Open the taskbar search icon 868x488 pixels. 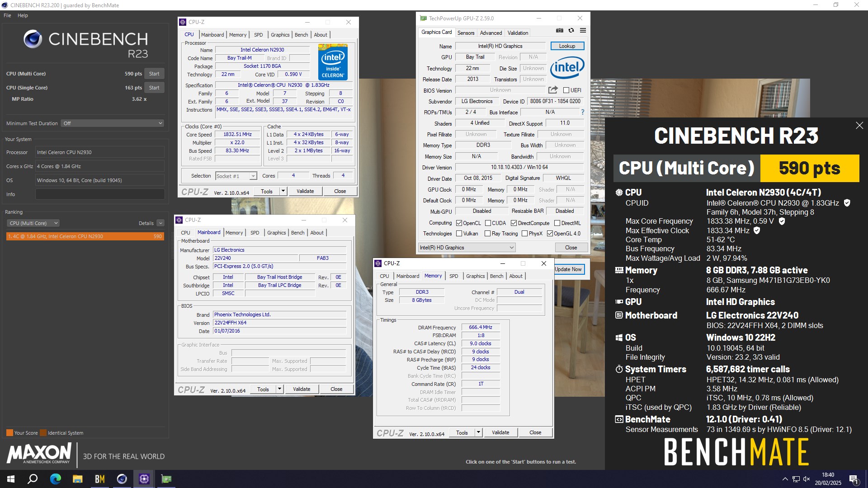click(x=33, y=479)
